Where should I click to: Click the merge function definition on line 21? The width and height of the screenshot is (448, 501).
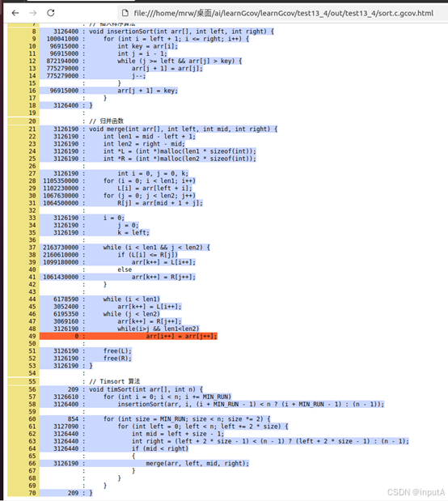[184, 129]
